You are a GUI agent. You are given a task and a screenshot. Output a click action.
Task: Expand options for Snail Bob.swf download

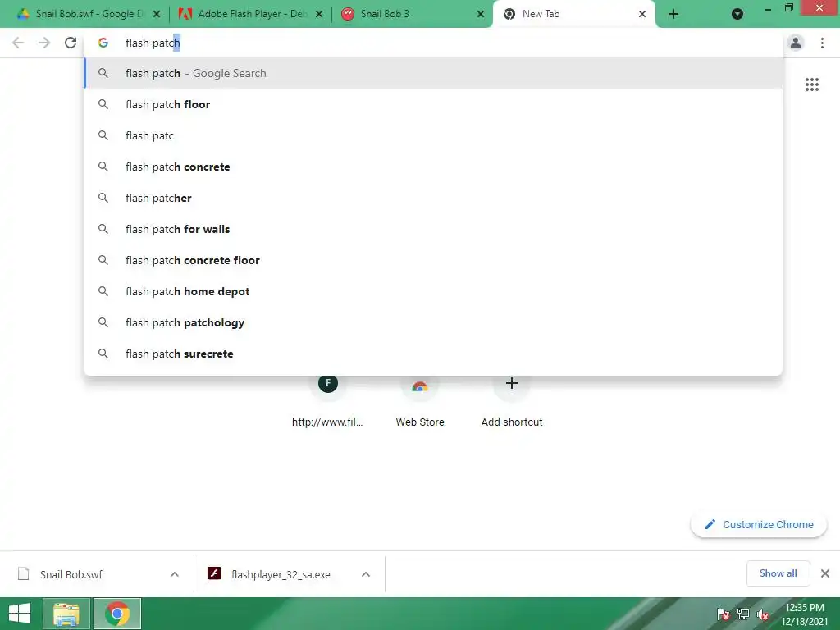tap(175, 574)
